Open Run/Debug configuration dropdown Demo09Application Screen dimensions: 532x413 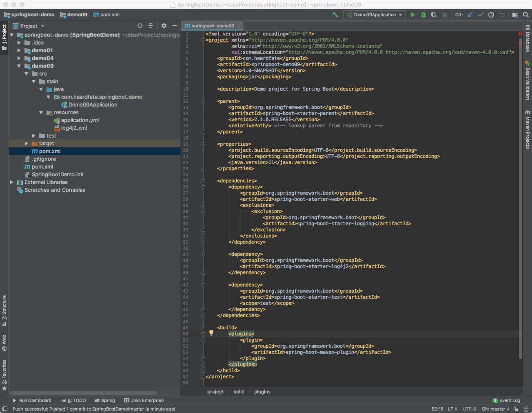[x=374, y=15]
